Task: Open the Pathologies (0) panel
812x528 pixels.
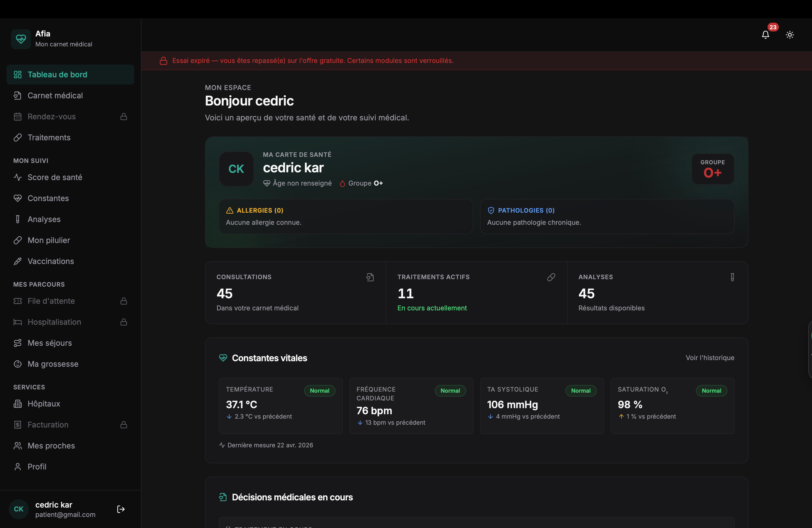Action: (x=607, y=217)
